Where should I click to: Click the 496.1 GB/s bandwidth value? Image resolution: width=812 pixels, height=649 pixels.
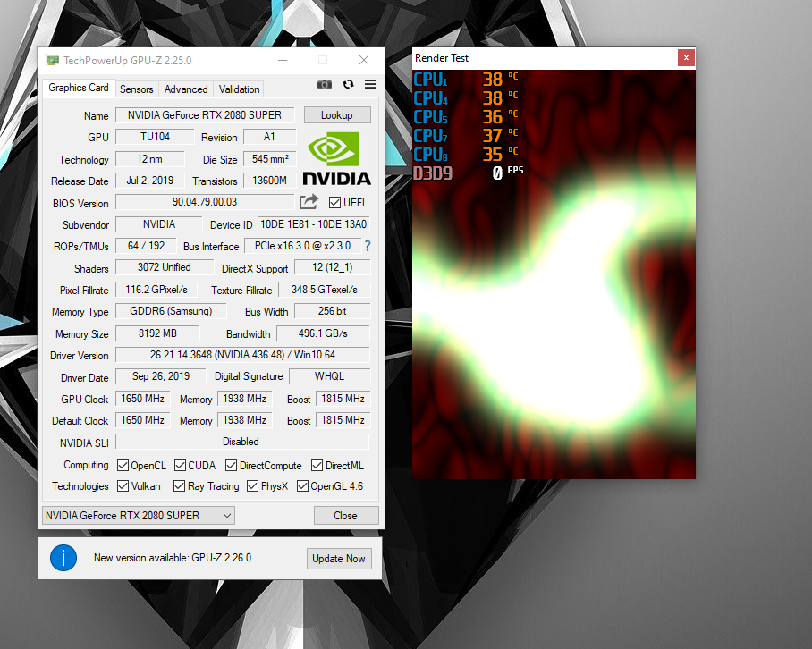tap(323, 333)
